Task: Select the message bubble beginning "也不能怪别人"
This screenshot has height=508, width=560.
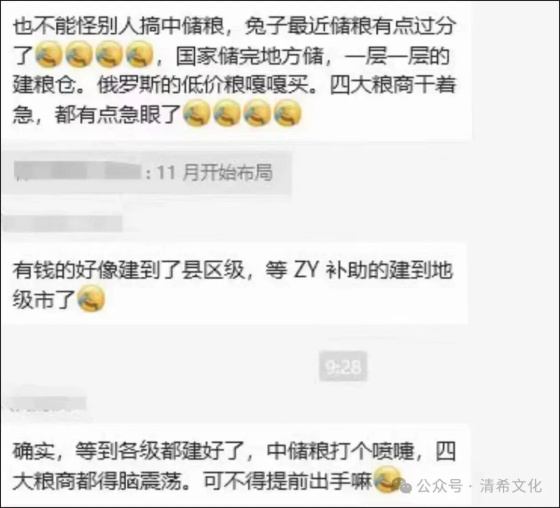Action: tap(235, 70)
